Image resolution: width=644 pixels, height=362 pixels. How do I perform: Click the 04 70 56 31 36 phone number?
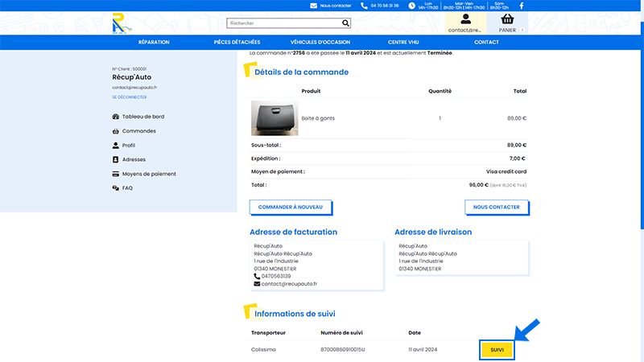(385, 6)
